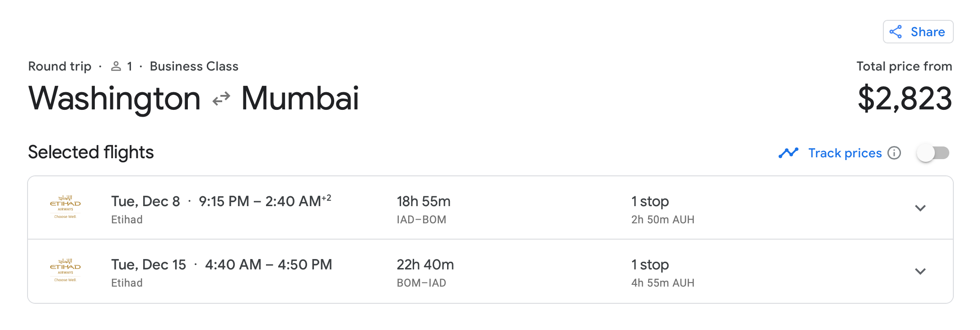980x330 pixels.
Task: Expand details for the Dec 8 departing flight
Action: 921,208
